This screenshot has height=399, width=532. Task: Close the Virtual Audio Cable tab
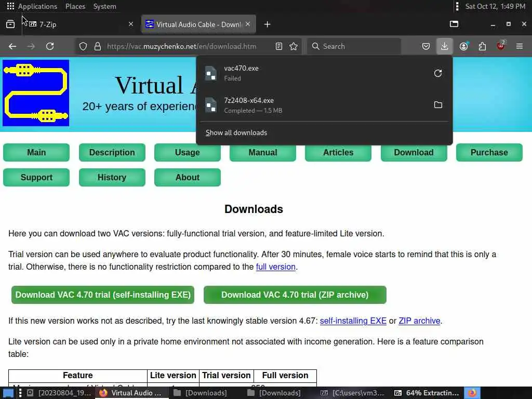point(248,24)
